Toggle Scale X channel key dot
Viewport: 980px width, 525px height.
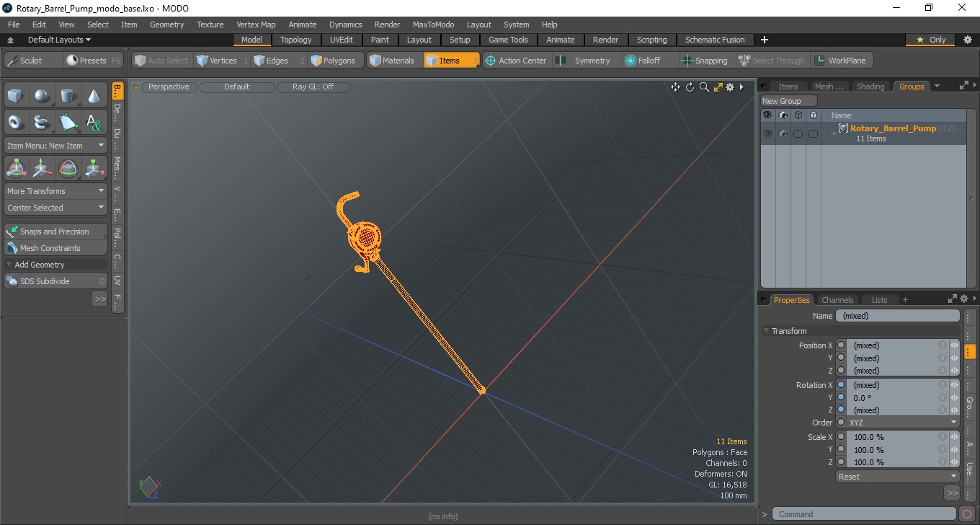(840, 437)
